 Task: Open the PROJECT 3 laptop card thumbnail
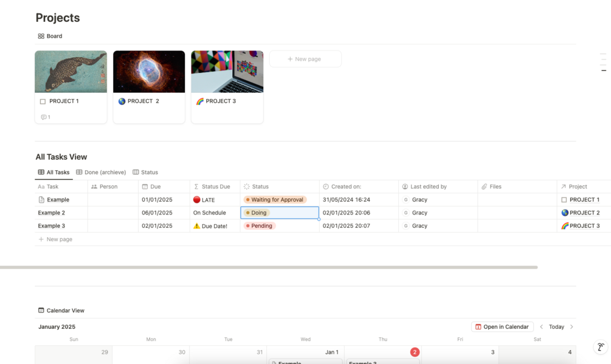[227, 72]
